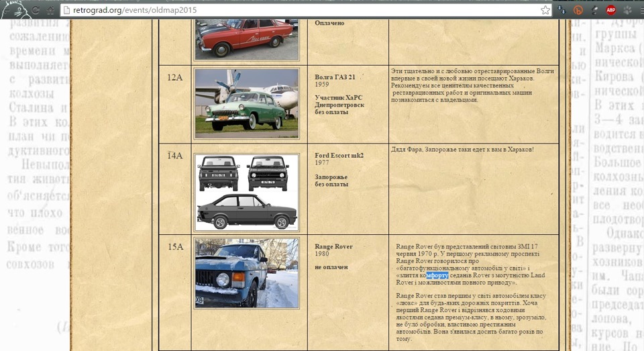Click the 'Дядя Фара, Запорожье таки едет' sentence
The height and width of the screenshot is (351, 644).
[462, 150]
